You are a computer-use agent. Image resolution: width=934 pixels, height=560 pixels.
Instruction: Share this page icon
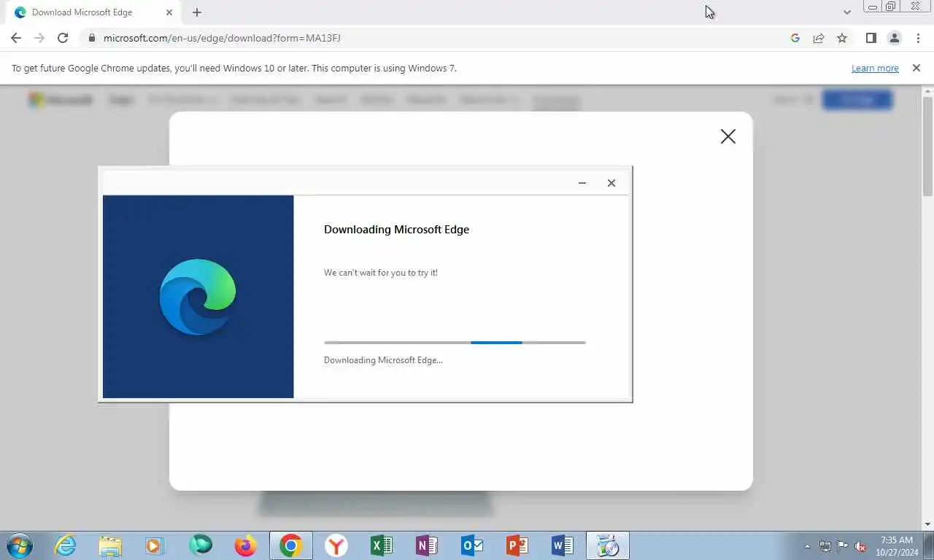(819, 38)
